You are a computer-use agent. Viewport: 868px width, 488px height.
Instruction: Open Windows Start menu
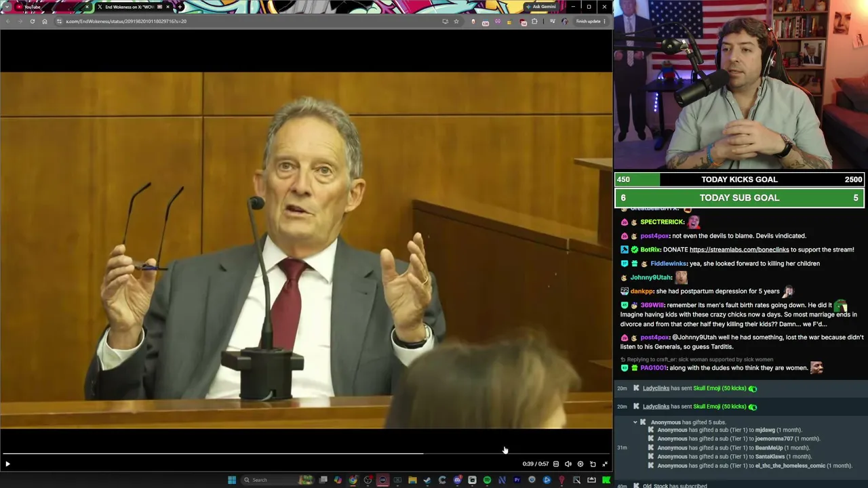232,480
